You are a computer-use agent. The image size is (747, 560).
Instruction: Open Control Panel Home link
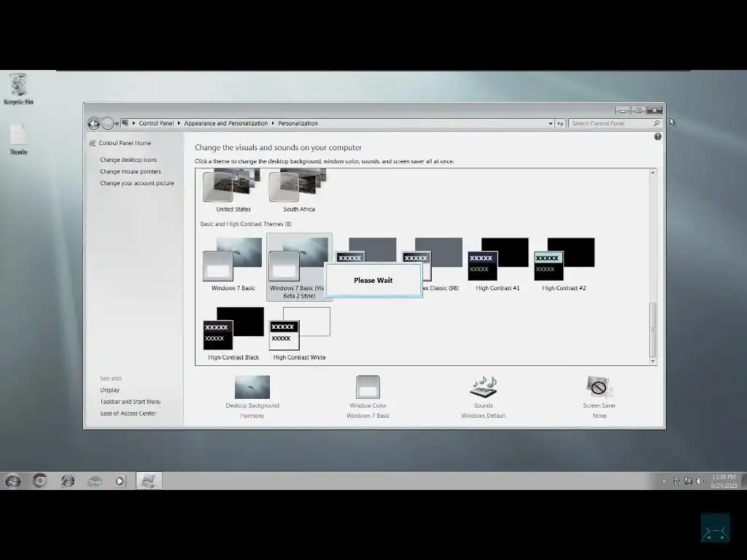click(x=125, y=143)
